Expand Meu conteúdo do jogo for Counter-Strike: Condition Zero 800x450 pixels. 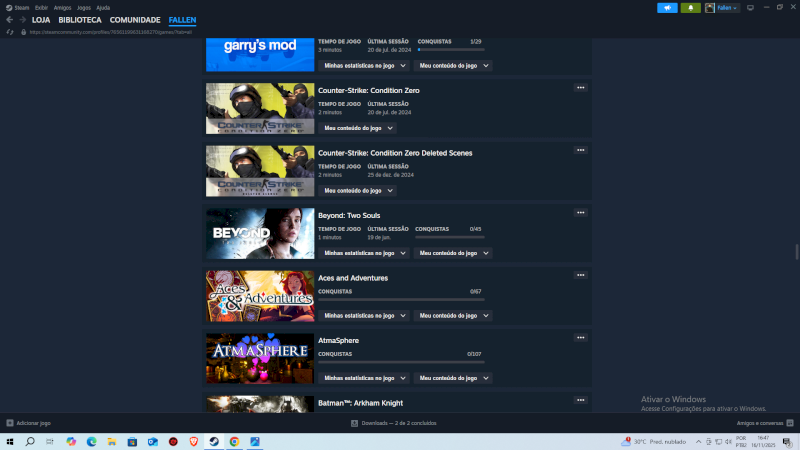(x=357, y=128)
